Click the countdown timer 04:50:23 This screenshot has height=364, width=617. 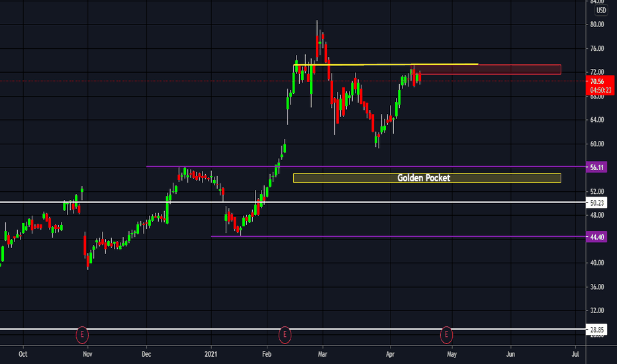coord(600,90)
